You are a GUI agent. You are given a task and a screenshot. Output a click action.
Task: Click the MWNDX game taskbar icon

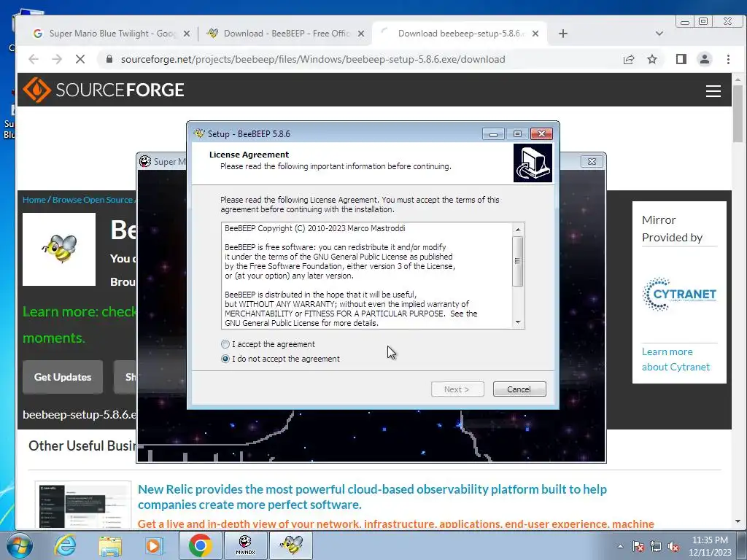click(x=245, y=545)
